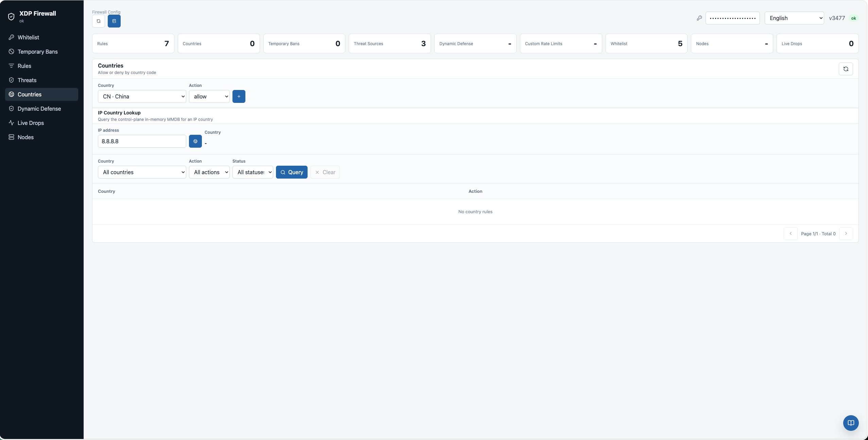Open the Nodes page

41,137
